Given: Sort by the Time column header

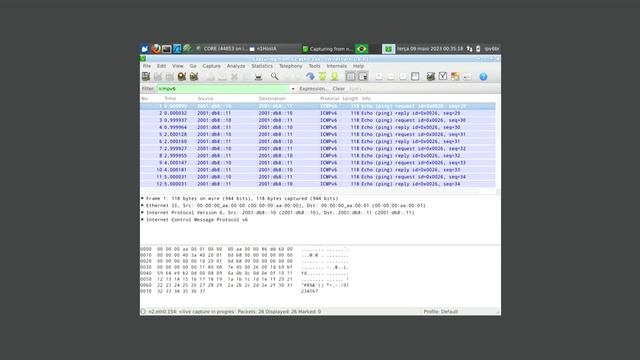Looking at the screenshot, I should 170,98.
